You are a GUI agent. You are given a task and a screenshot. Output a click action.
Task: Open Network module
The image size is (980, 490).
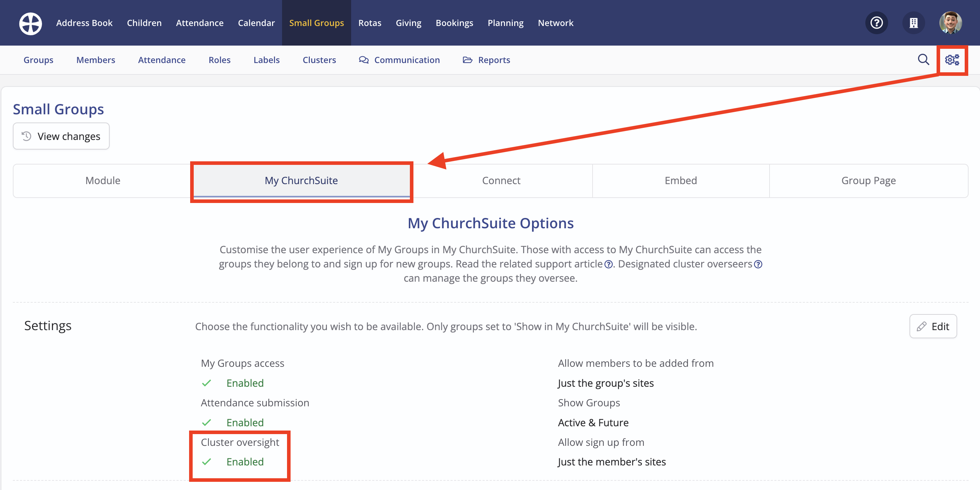556,23
